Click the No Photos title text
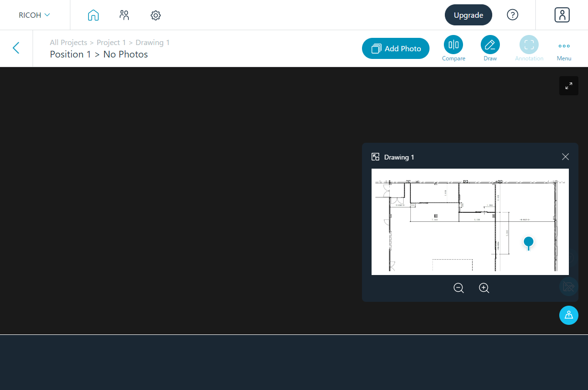The image size is (588, 390). 125,54
